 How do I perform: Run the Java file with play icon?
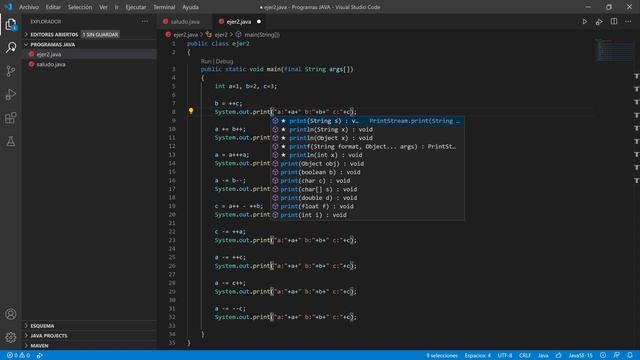point(584,22)
